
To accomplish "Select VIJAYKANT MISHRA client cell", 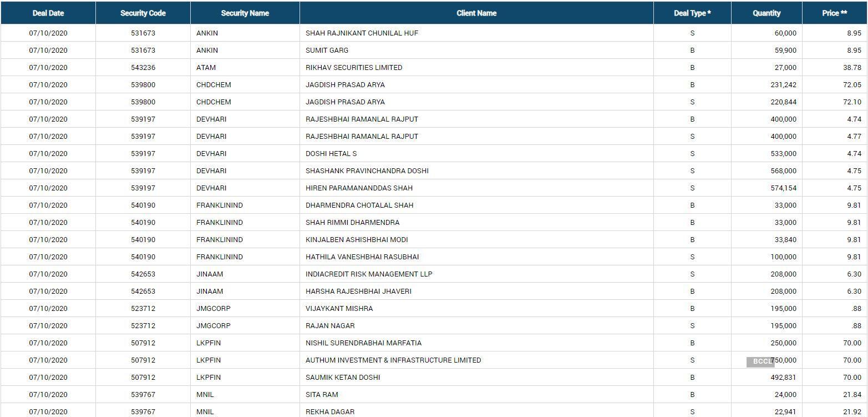I will pyautogui.click(x=339, y=308).
